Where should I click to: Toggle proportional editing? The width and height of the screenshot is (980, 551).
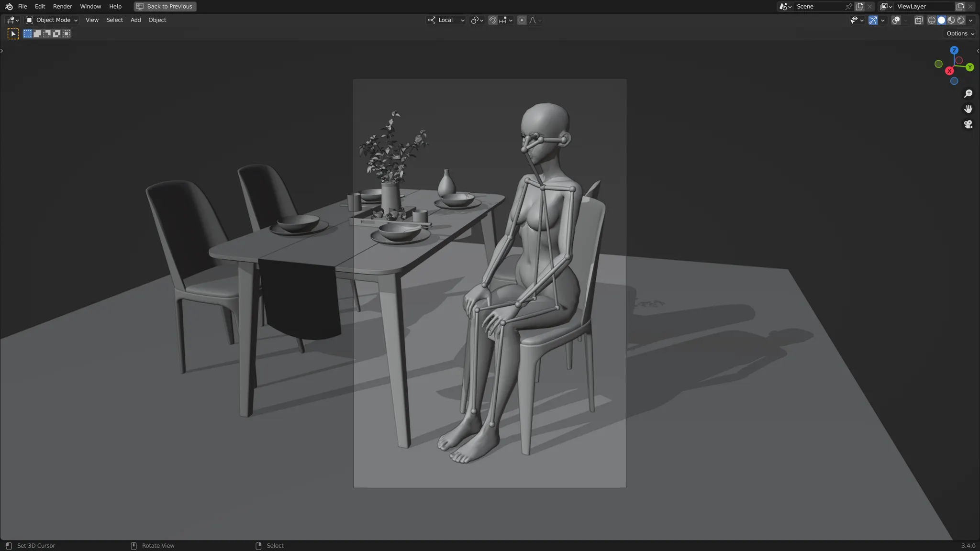522,20
